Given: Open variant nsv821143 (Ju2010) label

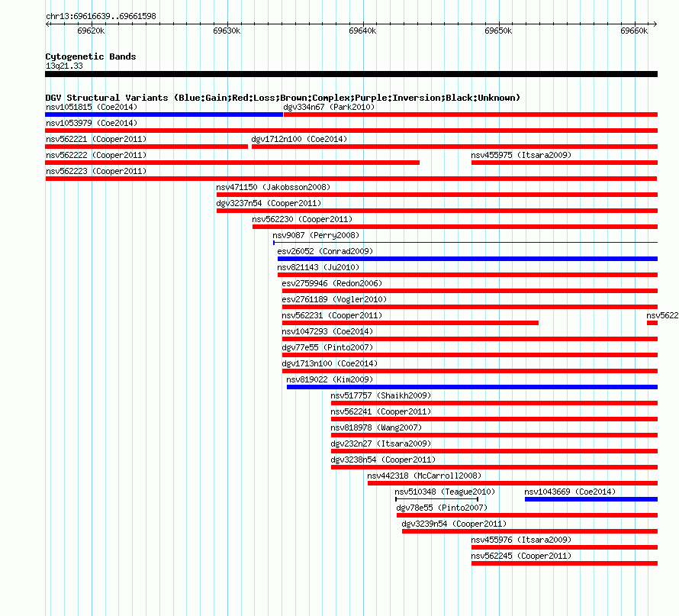Looking at the screenshot, I should coord(318,267).
